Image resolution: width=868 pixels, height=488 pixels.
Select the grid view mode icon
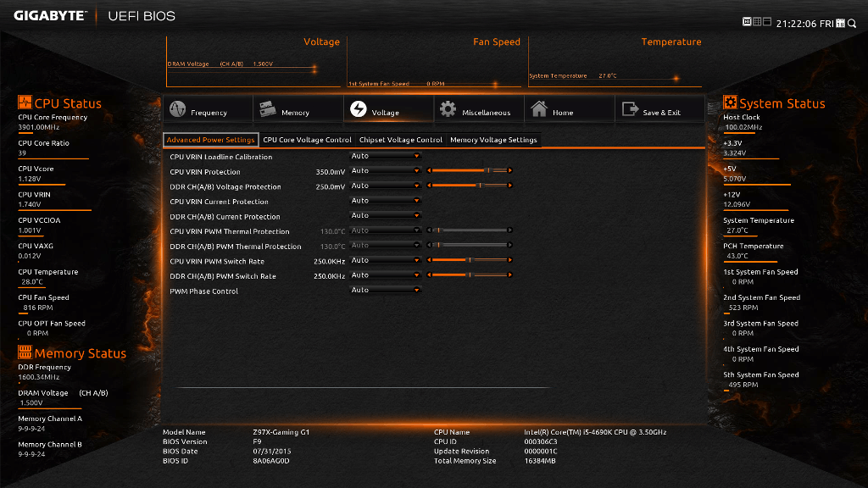coord(757,21)
